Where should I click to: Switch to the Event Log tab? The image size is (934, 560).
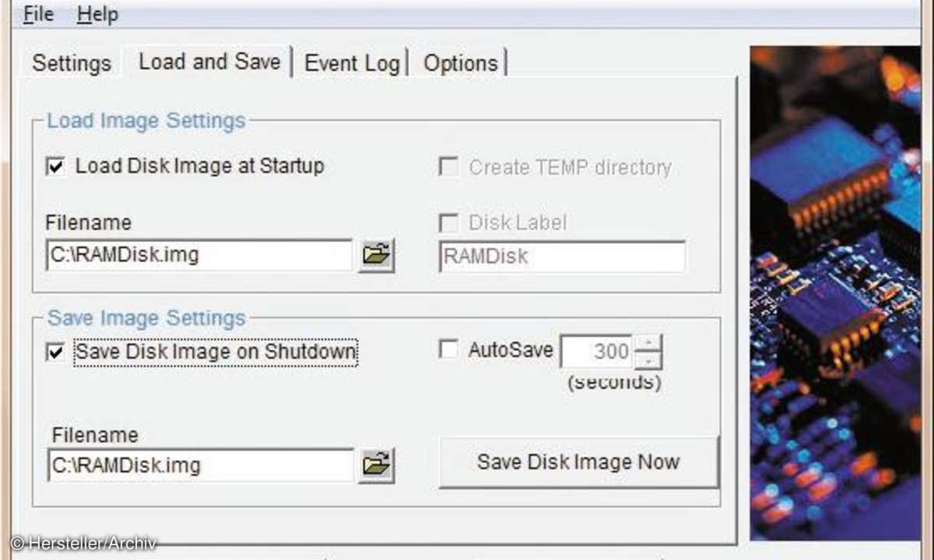(x=353, y=63)
